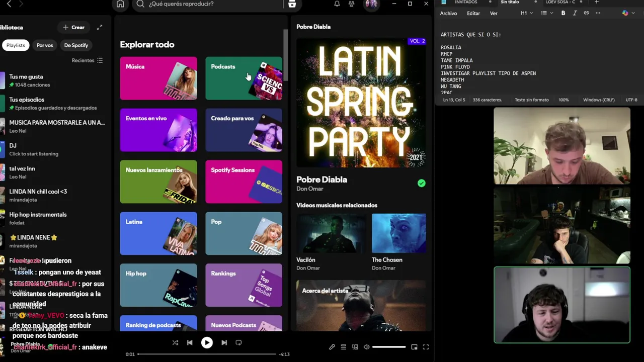Toggle bold formatting in Notepad

(x=563, y=13)
